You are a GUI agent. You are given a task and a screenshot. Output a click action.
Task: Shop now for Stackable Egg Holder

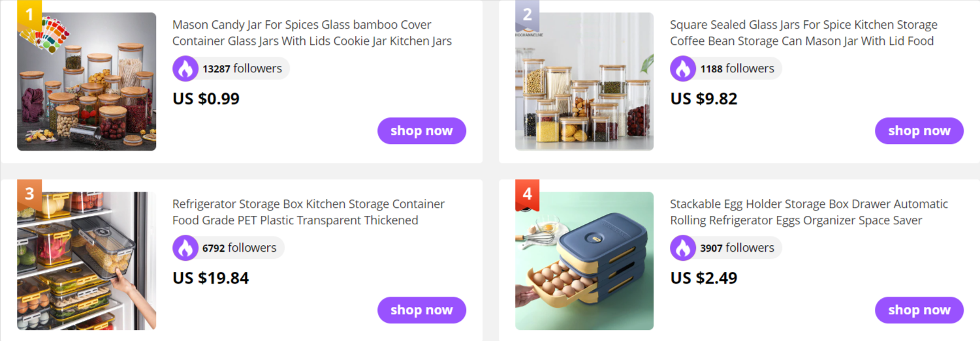[919, 310]
